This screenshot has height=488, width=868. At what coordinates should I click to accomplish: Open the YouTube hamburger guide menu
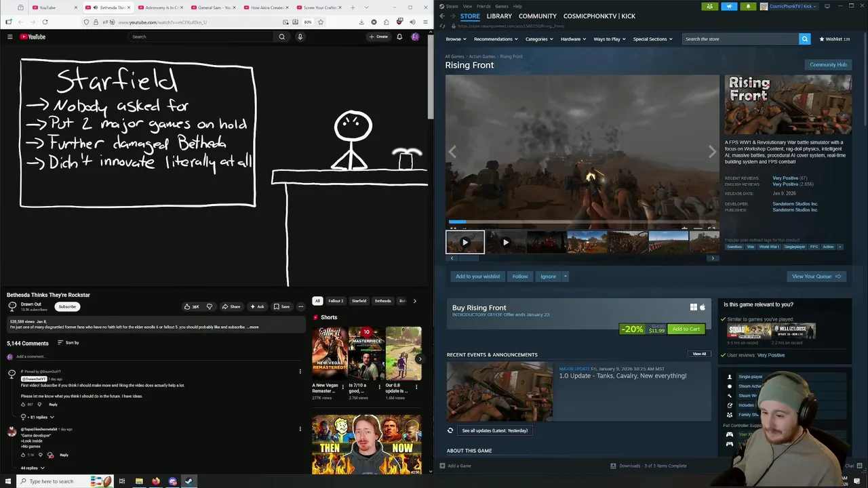tap(9, 37)
